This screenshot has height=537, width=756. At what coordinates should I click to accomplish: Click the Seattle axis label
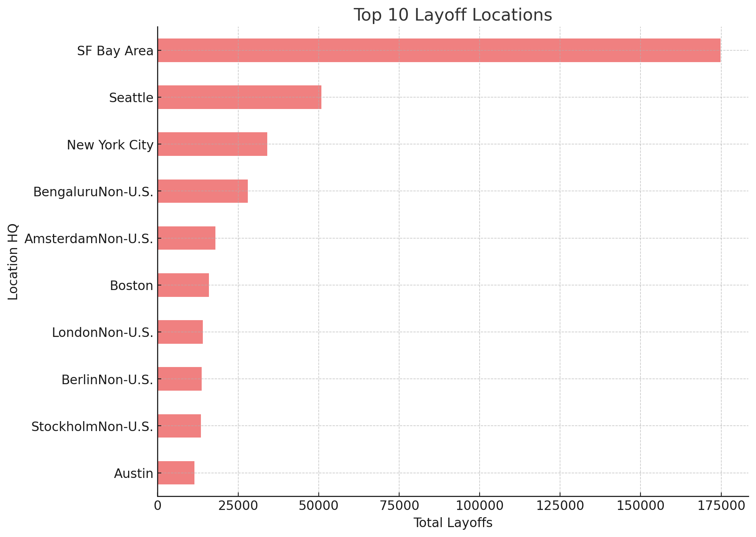[x=131, y=98]
